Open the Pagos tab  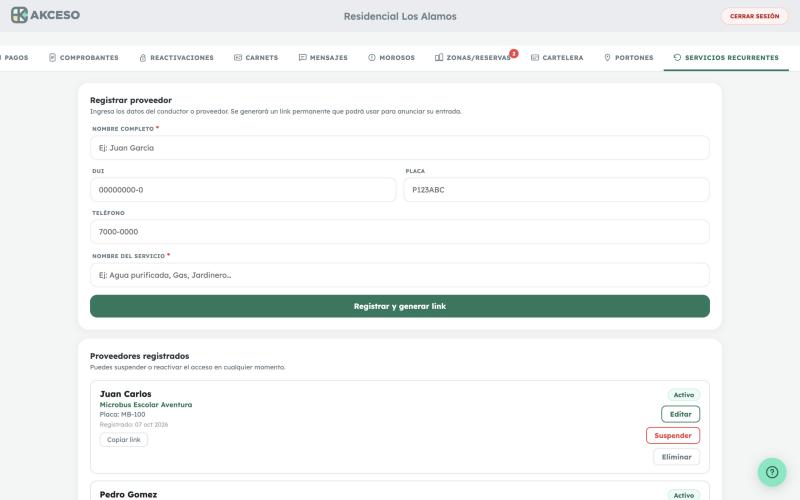pos(14,58)
